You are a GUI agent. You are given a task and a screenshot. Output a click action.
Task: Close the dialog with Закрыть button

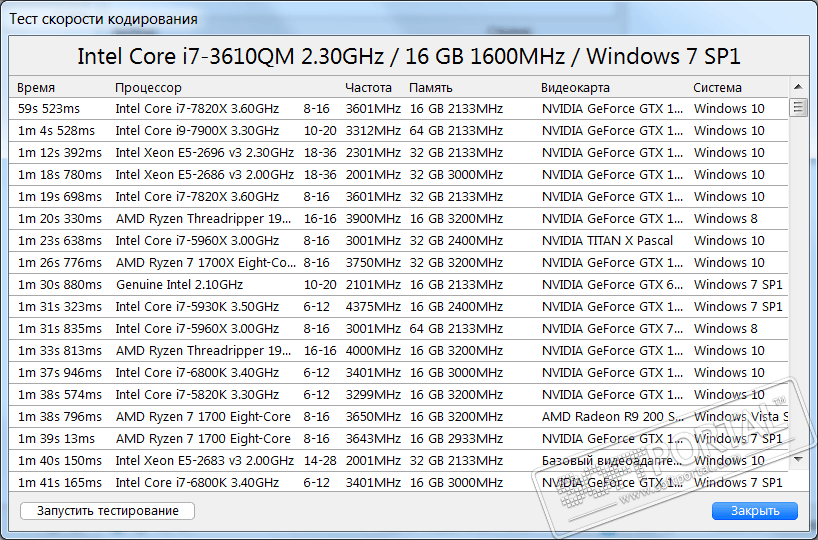[x=755, y=511]
